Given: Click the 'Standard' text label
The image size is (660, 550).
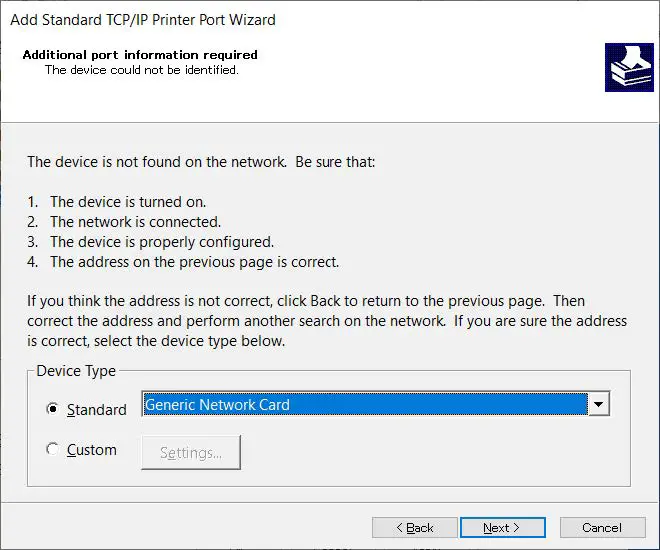Looking at the screenshot, I should [96, 410].
